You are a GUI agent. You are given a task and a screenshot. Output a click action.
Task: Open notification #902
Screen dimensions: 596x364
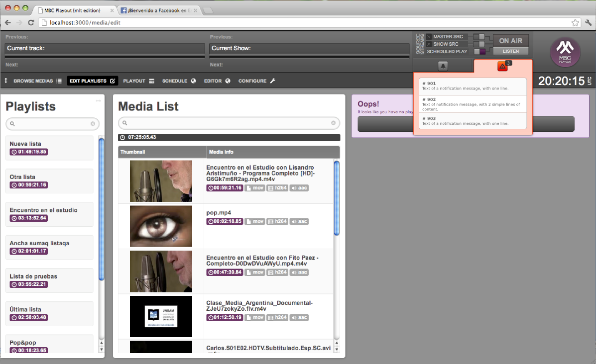click(x=473, y=104)
